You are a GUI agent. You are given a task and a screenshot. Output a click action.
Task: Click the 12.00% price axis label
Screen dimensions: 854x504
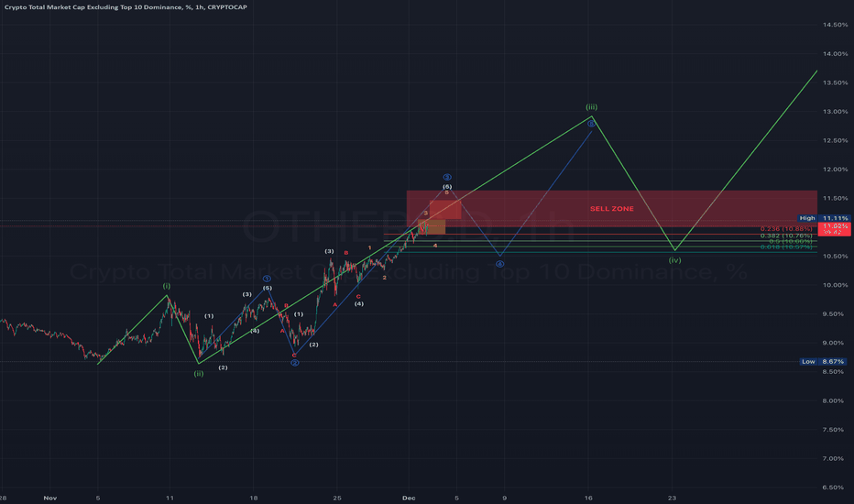click(835, 170)
